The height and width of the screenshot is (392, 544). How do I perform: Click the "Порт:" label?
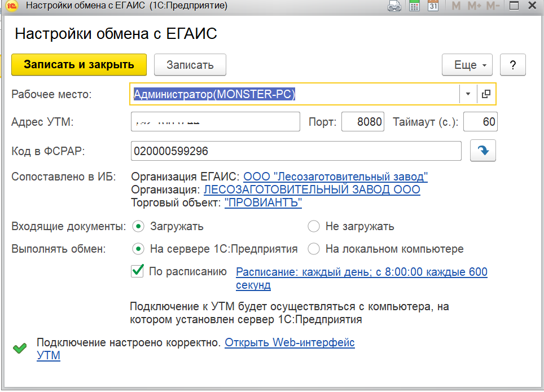point(323,122)
